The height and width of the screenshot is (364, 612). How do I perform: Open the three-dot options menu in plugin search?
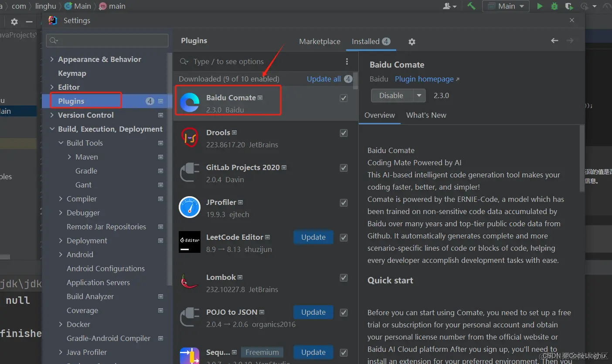tap(347, 61)
